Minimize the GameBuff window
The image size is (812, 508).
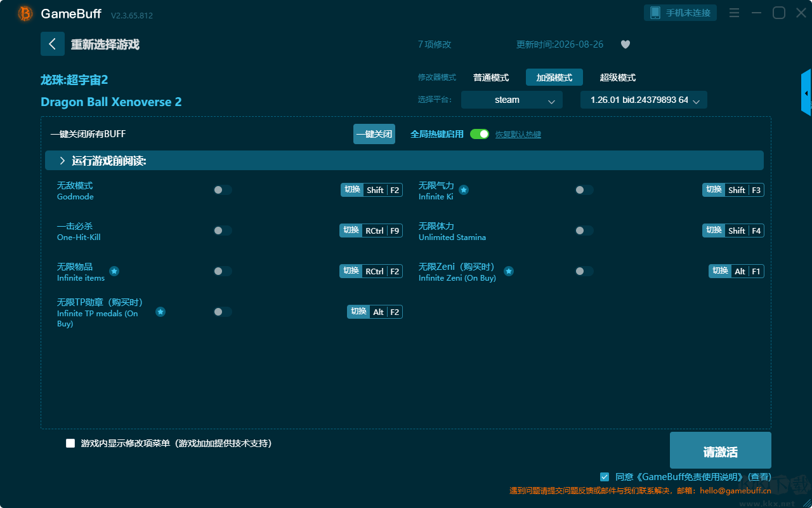pyautogui.click(x=756, y=13)
